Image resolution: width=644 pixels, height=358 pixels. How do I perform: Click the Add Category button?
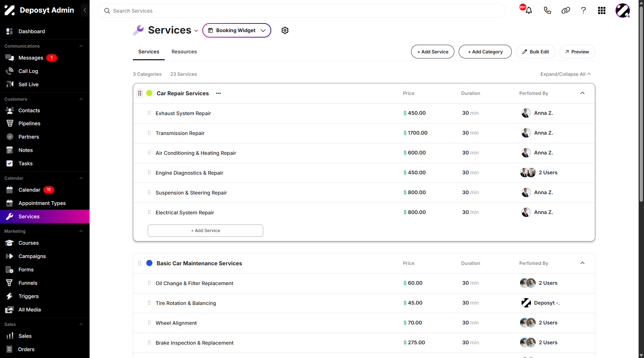[x=485, y=52]
